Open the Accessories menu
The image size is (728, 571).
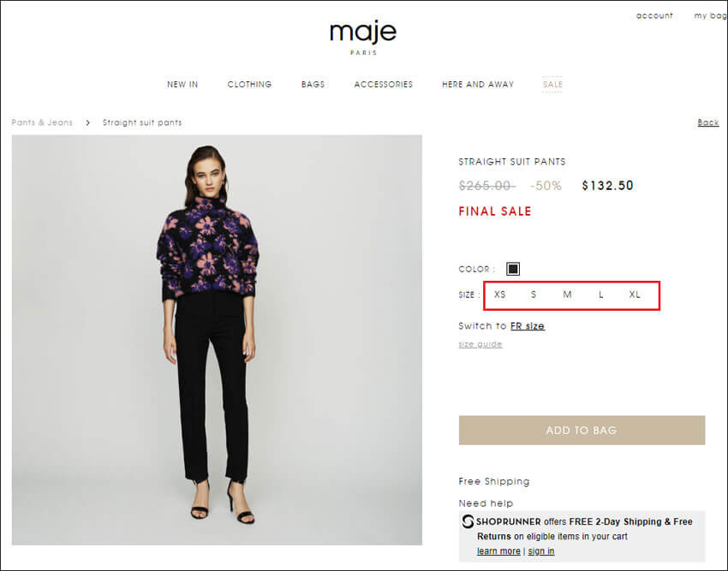point(384,85)
